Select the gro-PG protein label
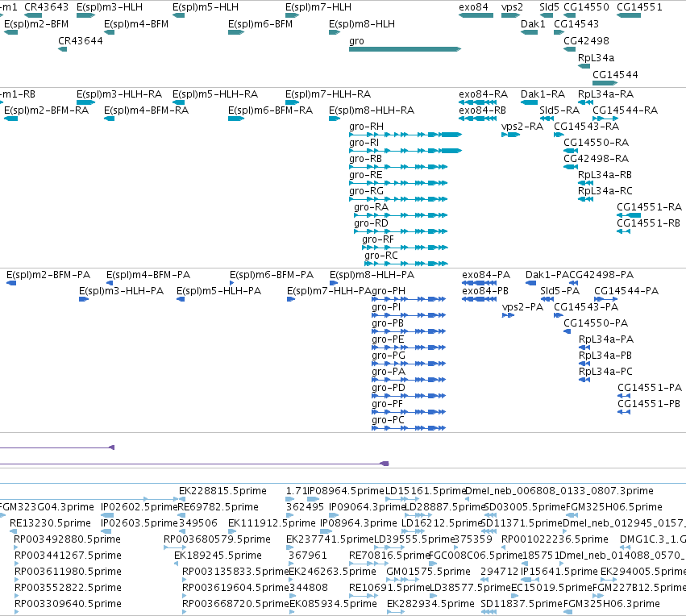The image size is (686, 616). tap(389, 356)
